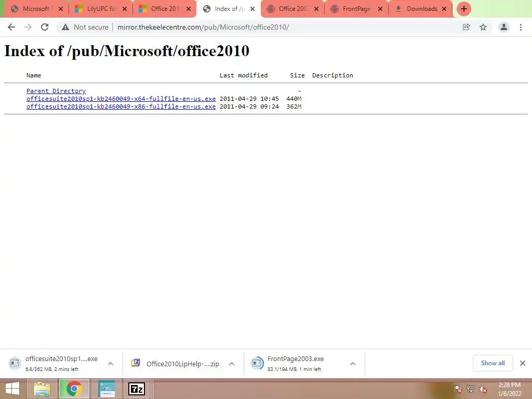Close the Office 200 tab
This screenshot has width=532, height=399.
click(x=316, y=9)
